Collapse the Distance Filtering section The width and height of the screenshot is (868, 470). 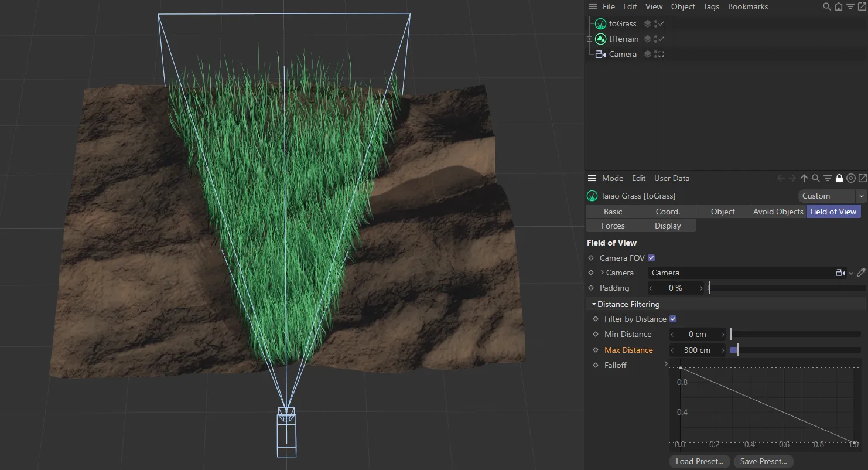(594, 304)
